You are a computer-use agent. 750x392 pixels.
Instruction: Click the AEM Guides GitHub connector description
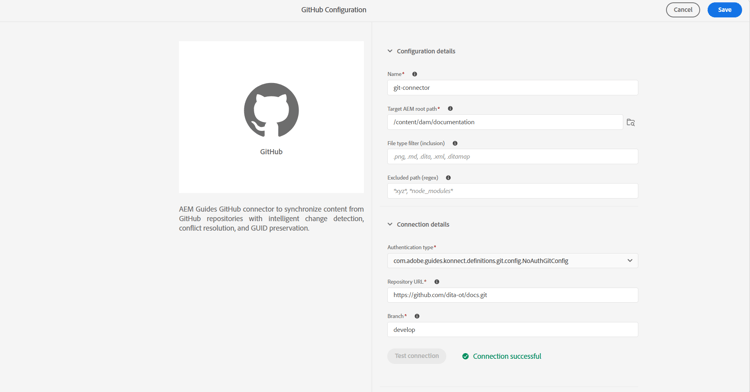271,218
